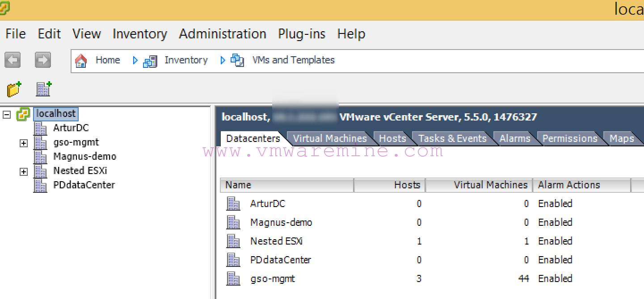Switch to the Alarms tab
The width and height of the screenshot is (644, 299).
pyautogui.click(x=515, y=139)
